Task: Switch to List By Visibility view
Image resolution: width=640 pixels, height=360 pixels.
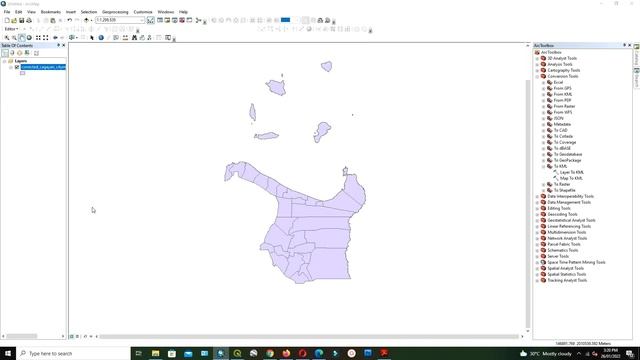Action: click(20, 53)
